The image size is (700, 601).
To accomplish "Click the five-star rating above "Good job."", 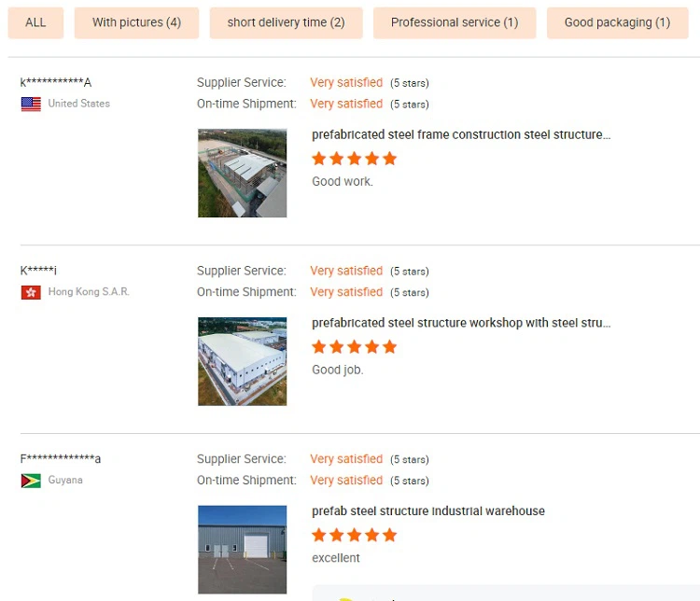I will pos(354,347).
